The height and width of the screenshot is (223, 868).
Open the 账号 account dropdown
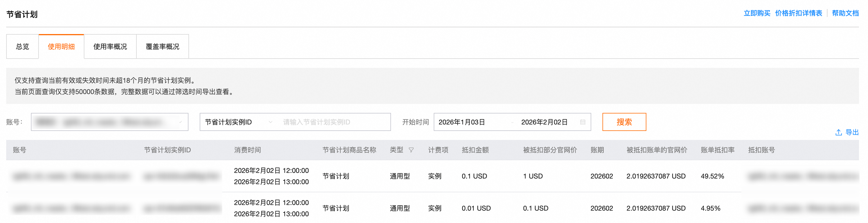click(x=109, y=122)
